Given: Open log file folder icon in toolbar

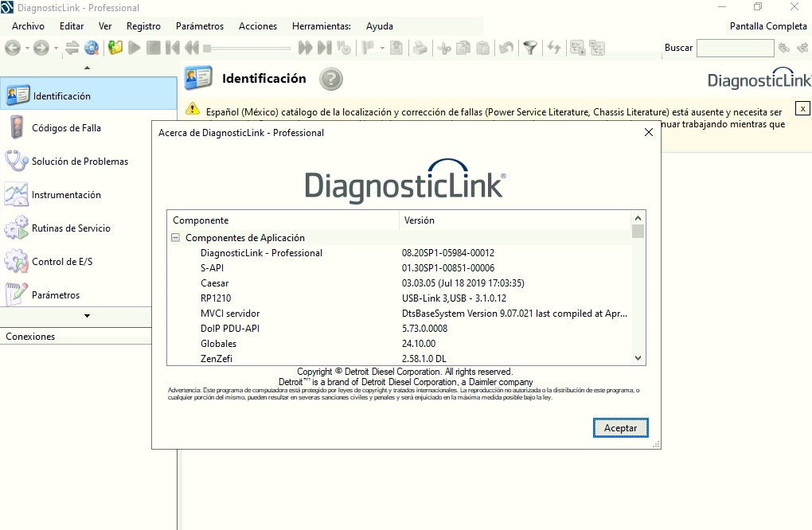Looking at the screenshot, I should [115, 48].
